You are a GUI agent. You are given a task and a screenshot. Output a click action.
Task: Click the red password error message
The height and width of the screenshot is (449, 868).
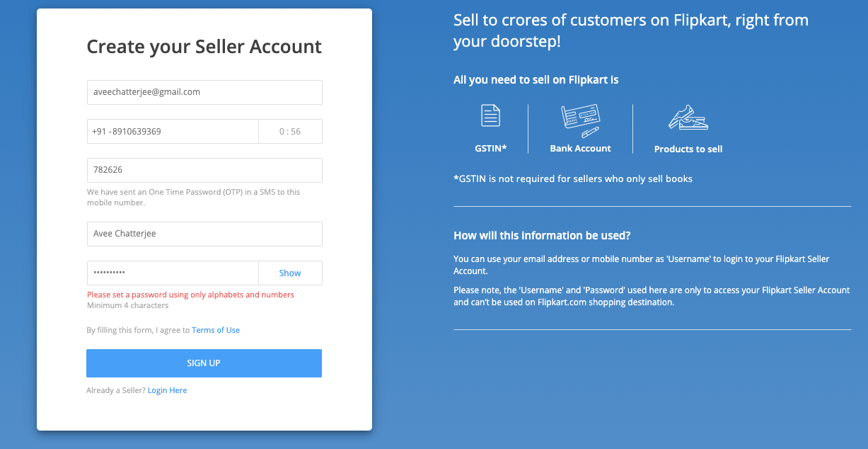(190, 295)
